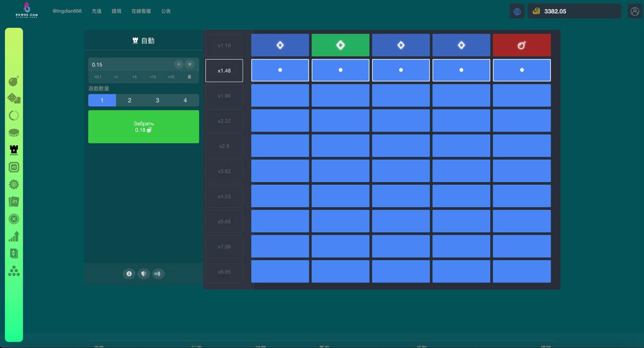Open the globe language selector
Viewport: 644px width, 348px height.
point(517,11)
